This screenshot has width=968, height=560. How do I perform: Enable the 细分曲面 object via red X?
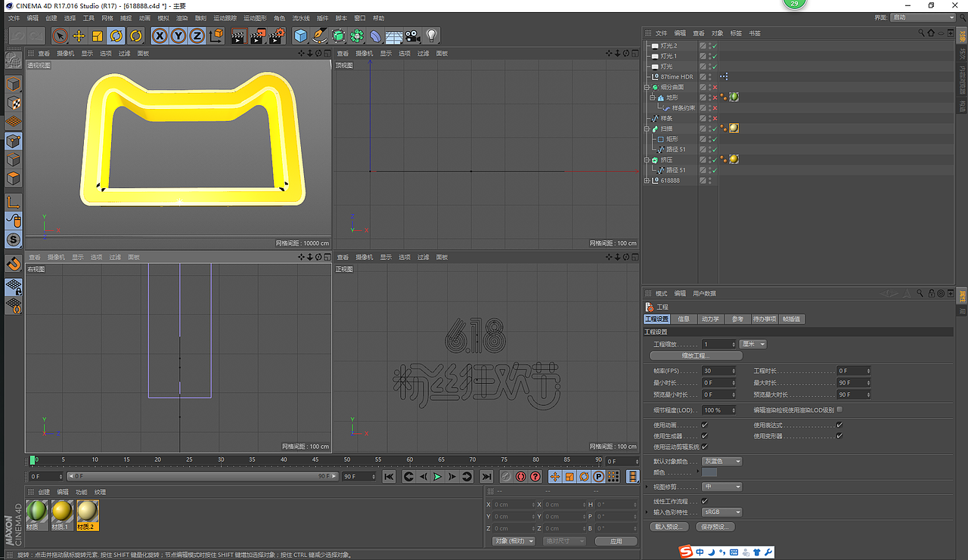(715, 88)
